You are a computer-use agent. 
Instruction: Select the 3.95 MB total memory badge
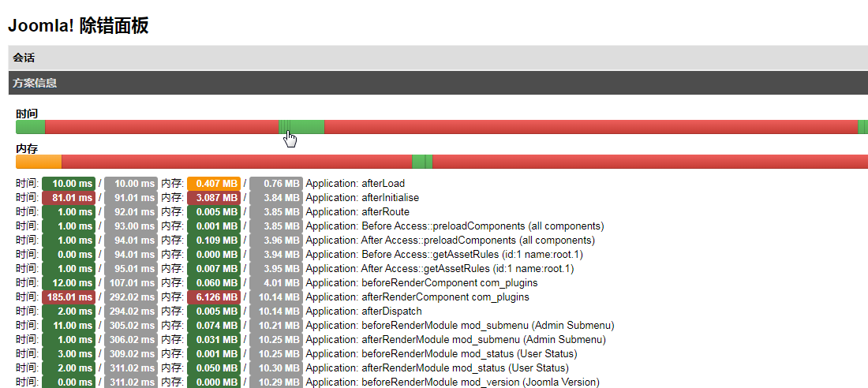coord(275,269)
